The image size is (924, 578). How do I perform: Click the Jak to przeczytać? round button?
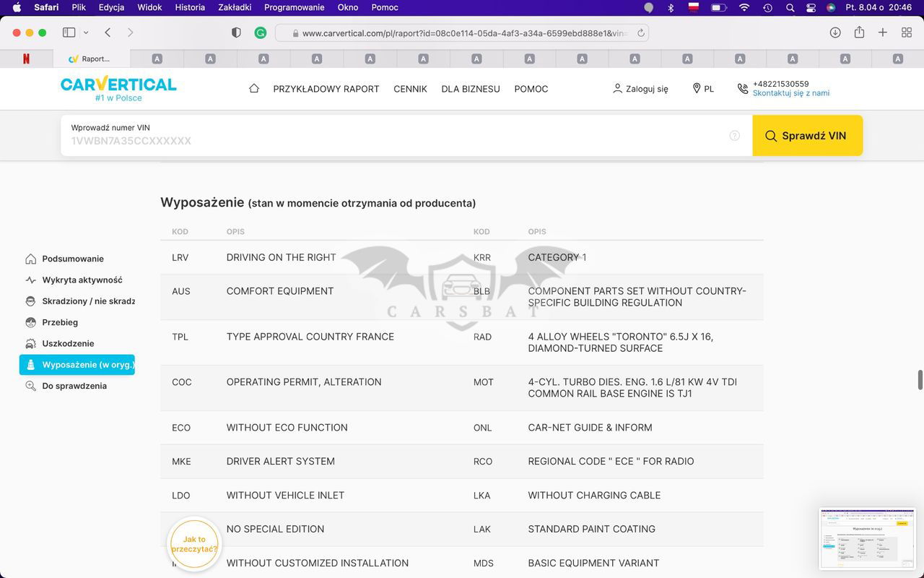pos(194,544)
